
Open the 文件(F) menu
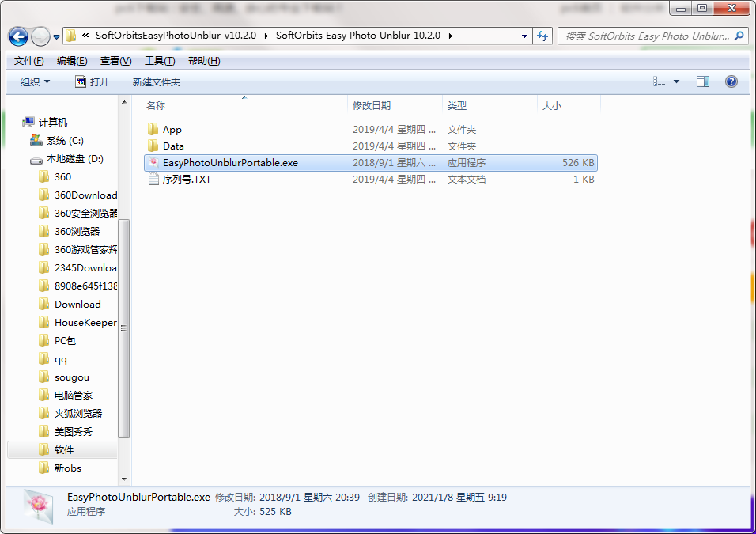click(29, 61)
